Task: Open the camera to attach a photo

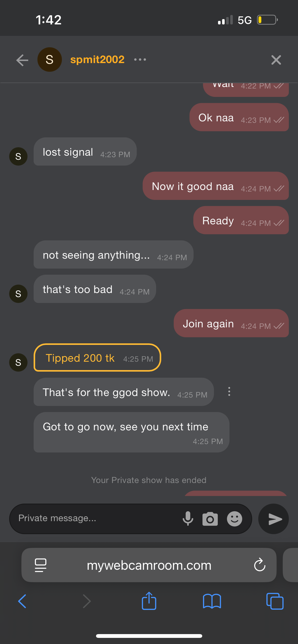Action: [210, 519]
